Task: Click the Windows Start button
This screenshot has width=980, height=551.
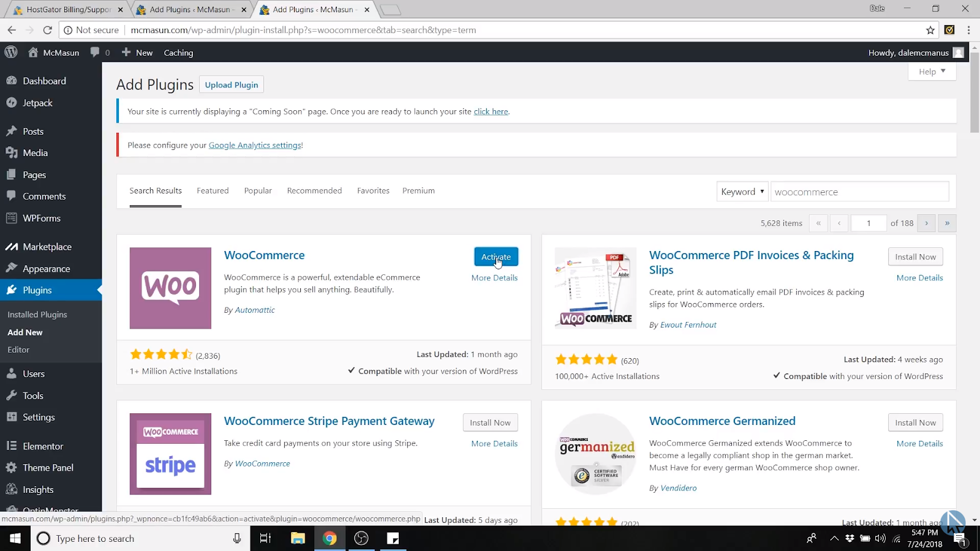Action: [x=15, y=538]
